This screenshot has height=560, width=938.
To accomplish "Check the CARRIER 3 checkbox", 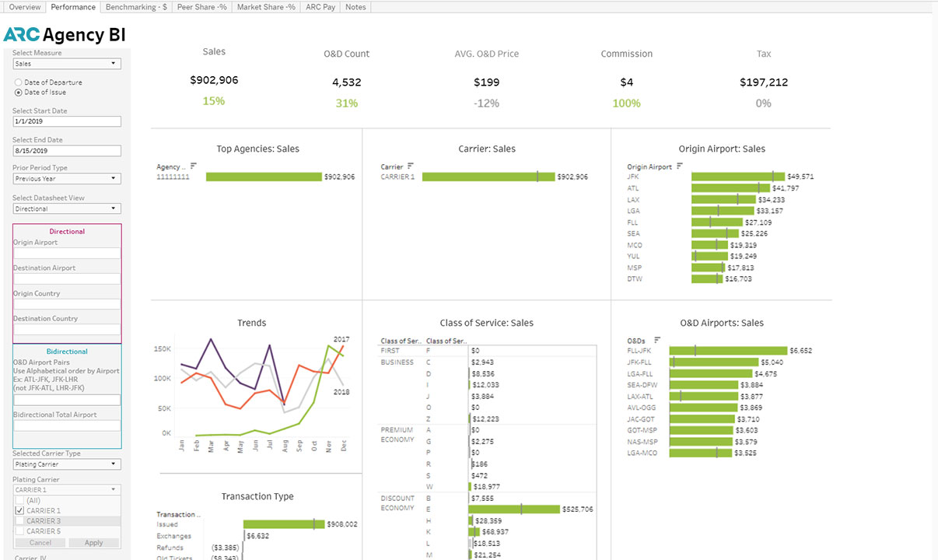I will tap(19, 521).
